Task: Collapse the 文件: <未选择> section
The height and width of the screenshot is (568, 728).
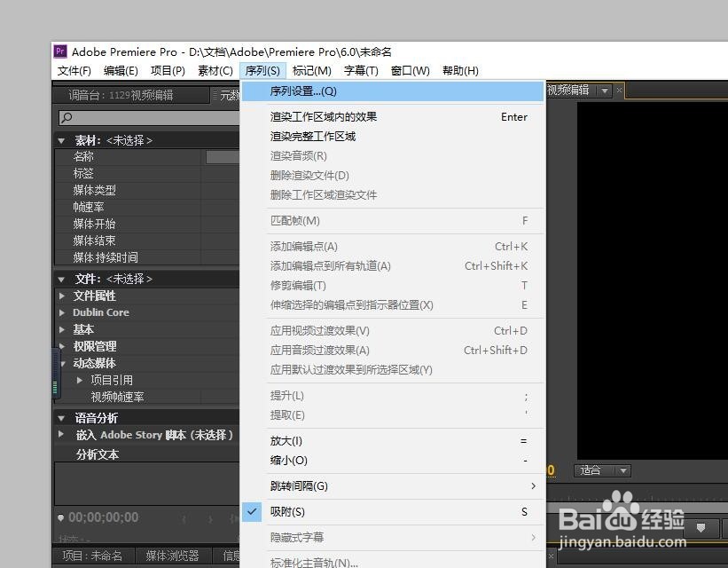Action: pos(61,279)
